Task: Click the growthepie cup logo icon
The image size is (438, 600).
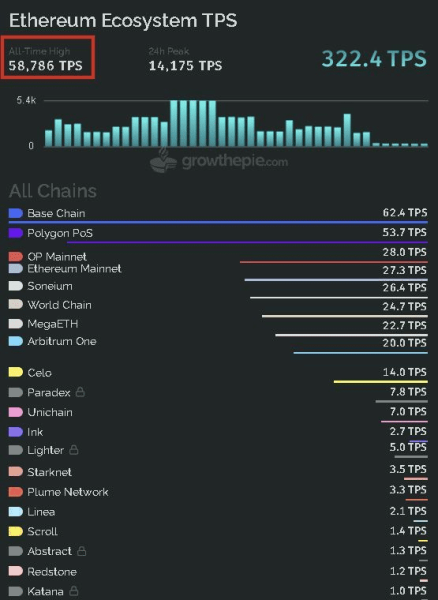Action: (163, 160)
